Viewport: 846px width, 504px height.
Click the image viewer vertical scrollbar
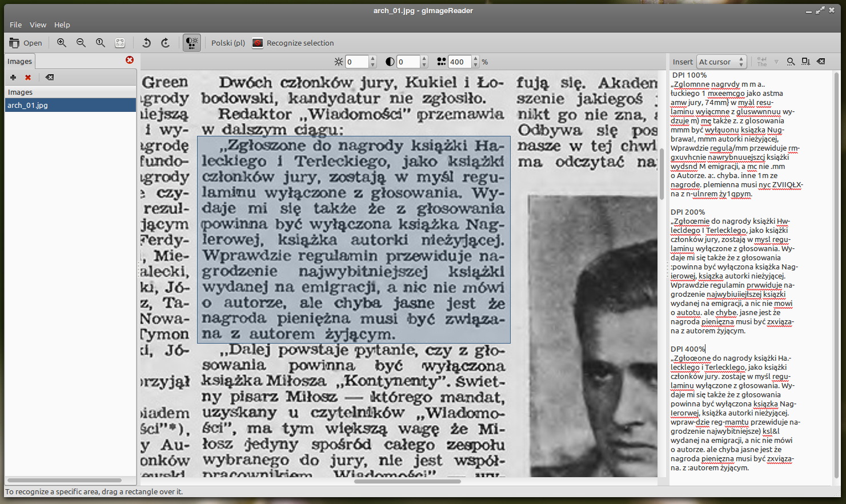pos(662,173)
